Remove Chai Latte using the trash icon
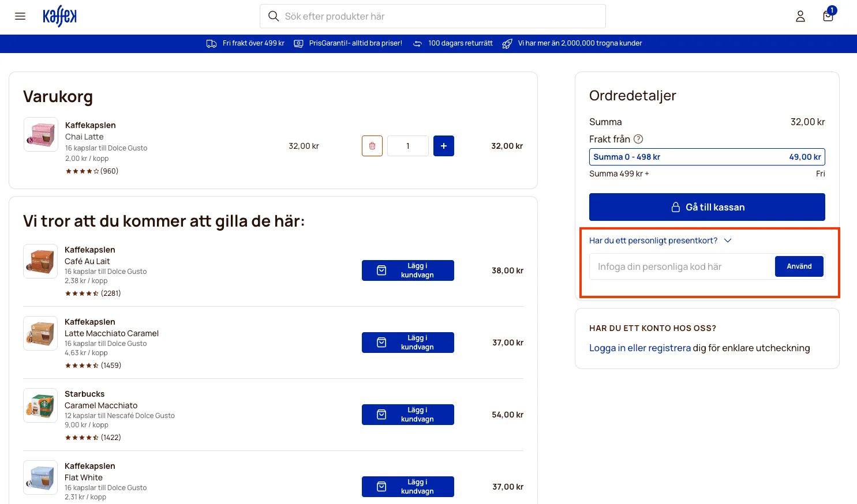The image size is (857, 504). (x=372, y=146)
